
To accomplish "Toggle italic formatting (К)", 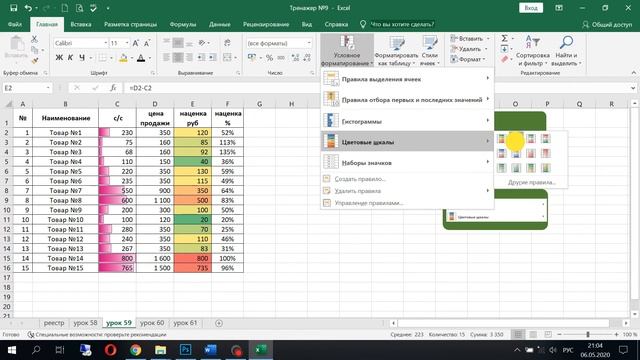I will click(70, 58).
